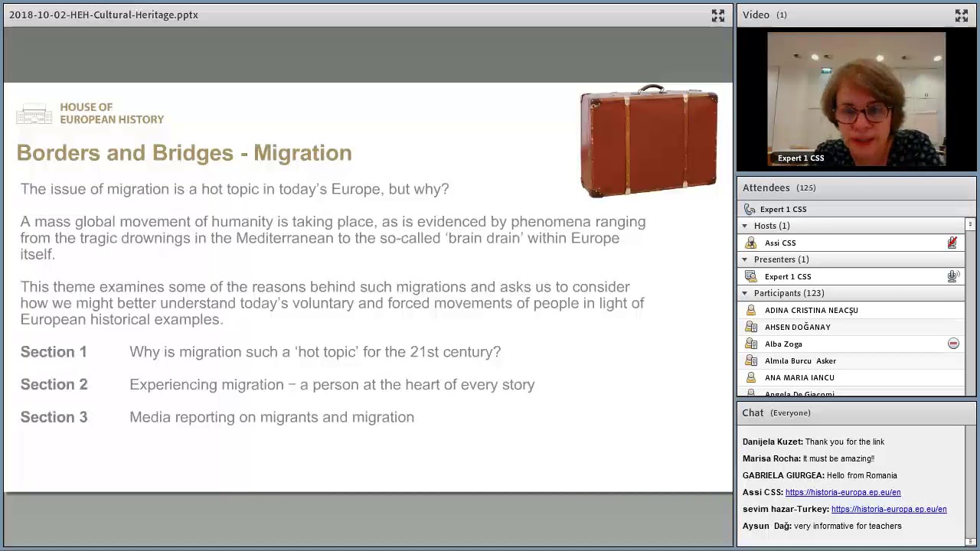980x551 pixels.
Task: Select attendee Almıla Burcu Asker
Action: pyautogui.click(x=851, y=360)
